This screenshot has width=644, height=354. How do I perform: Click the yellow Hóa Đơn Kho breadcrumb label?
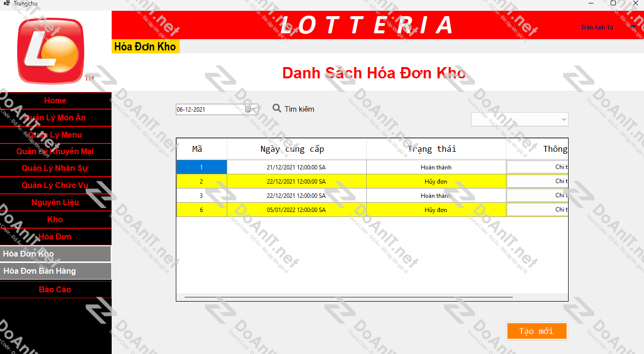click(145, 47)
